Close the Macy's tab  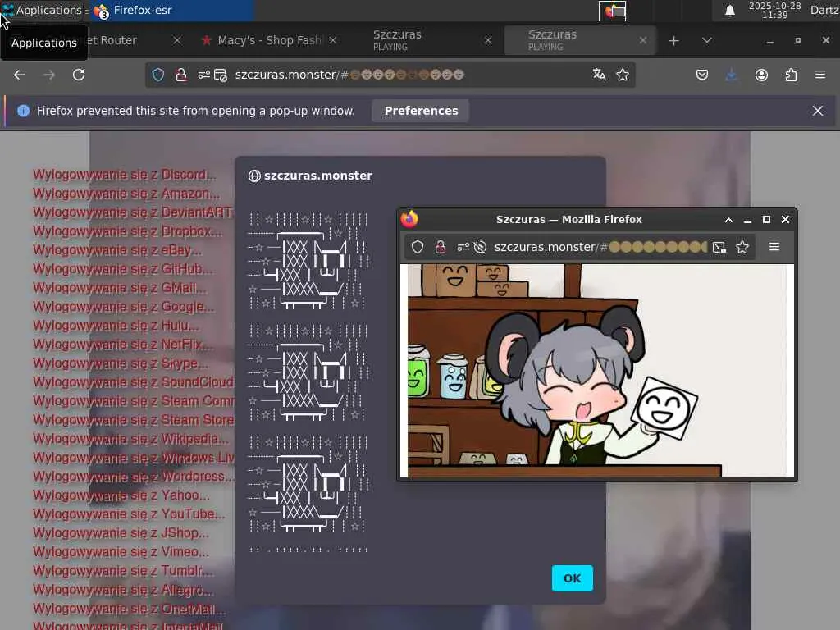point(333,41)
